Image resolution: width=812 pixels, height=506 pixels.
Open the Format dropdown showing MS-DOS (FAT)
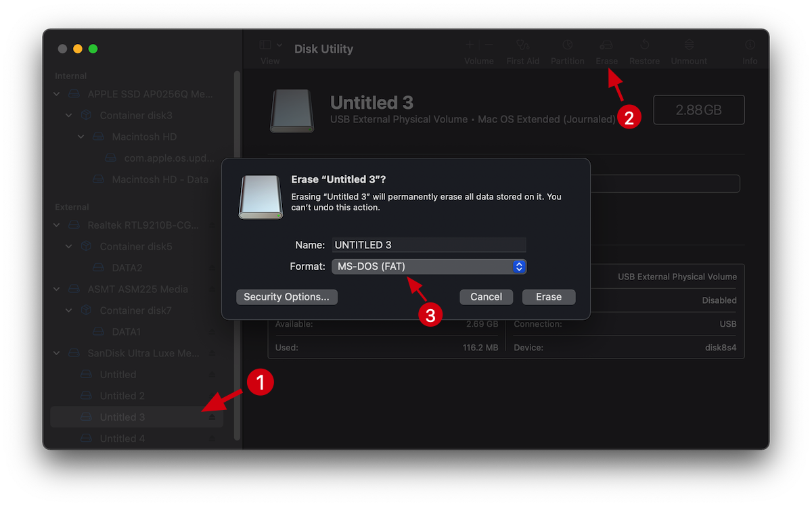click(429, 266)
